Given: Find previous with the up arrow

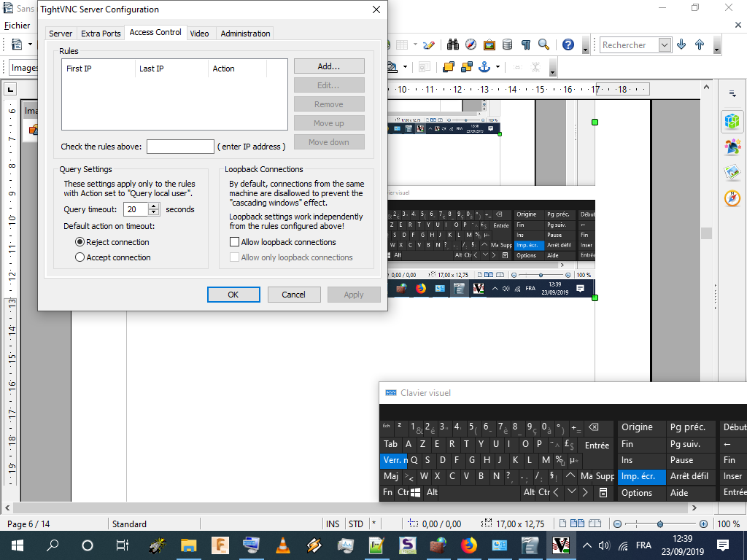Looking at the screenshot, I should pyautogui.click(x=700, y=44).
